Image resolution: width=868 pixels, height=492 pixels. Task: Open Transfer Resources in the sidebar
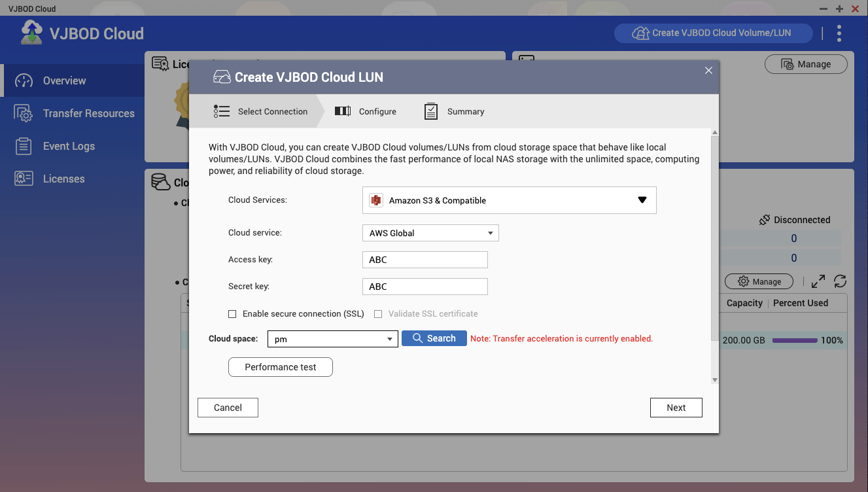click(88, 113)
